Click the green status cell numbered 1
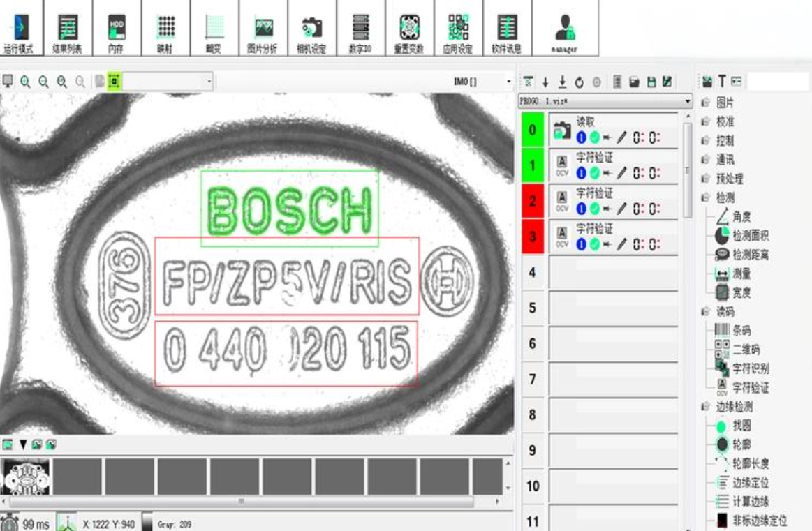812x531 pixels. click(x=532, y=165)
